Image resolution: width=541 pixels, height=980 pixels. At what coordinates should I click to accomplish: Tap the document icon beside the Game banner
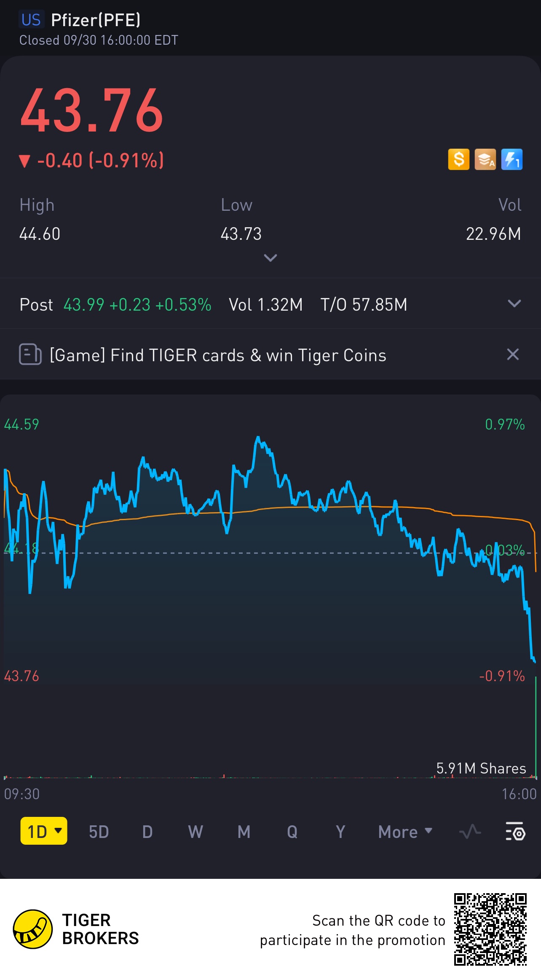pyautogui.click(x=30, y=354)
